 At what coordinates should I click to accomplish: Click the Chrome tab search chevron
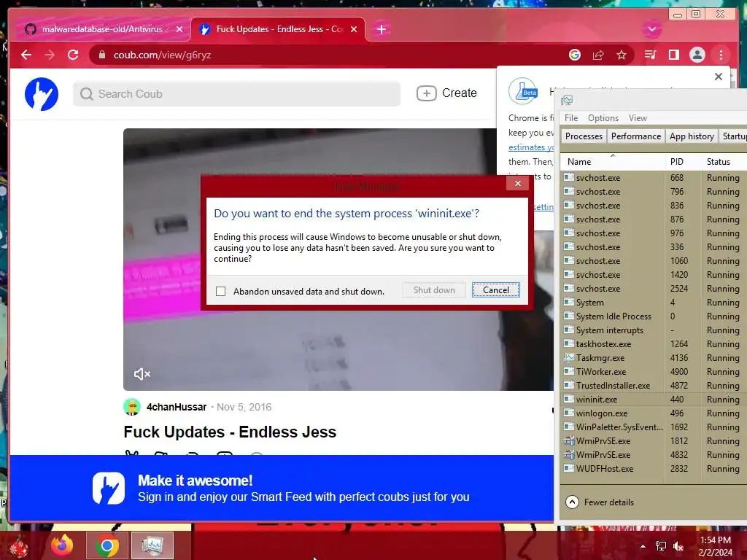(x=651, y=29)
